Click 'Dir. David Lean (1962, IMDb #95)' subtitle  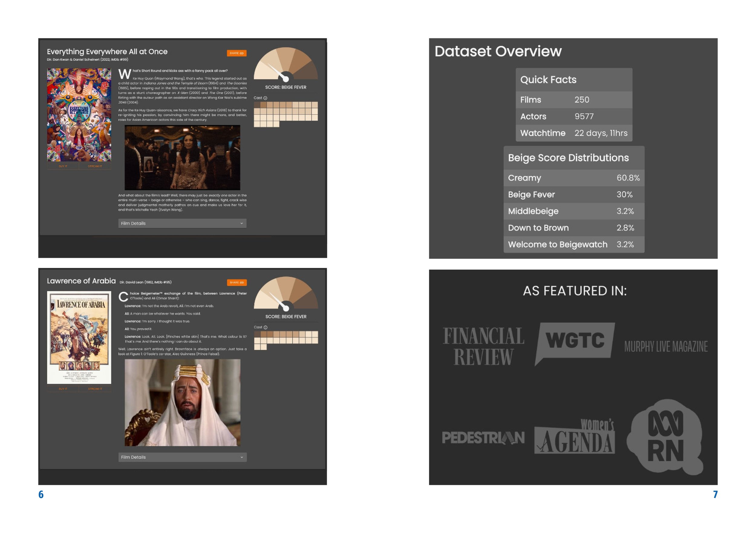(145, 282)
